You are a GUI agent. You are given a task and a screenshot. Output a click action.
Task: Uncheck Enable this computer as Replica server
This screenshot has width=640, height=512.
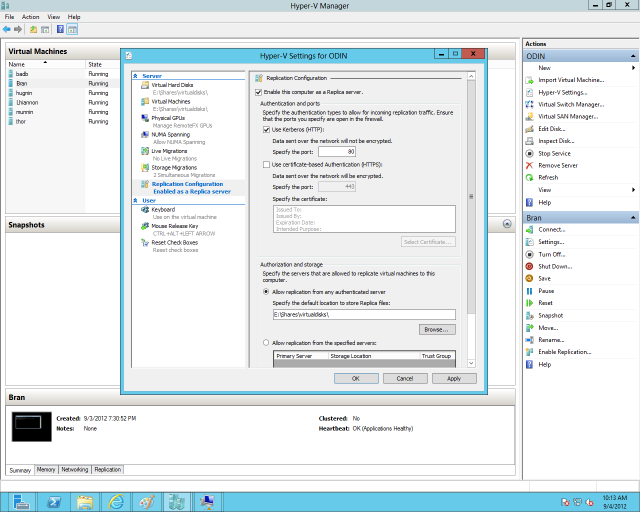coord(258,92)
